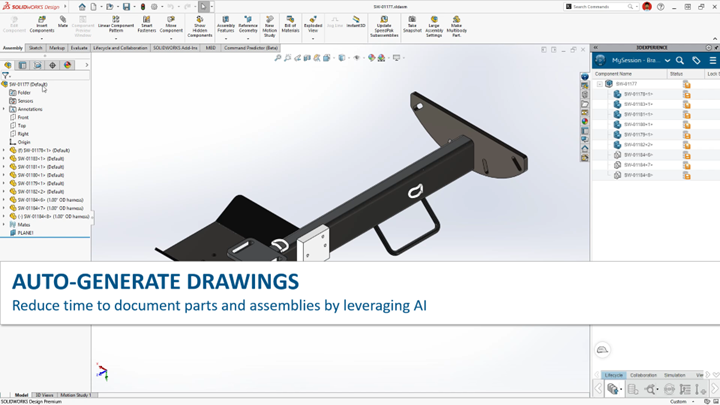Open the hamburger menu in MySession panel
The image size is (720, 405).
click(712, 60)
